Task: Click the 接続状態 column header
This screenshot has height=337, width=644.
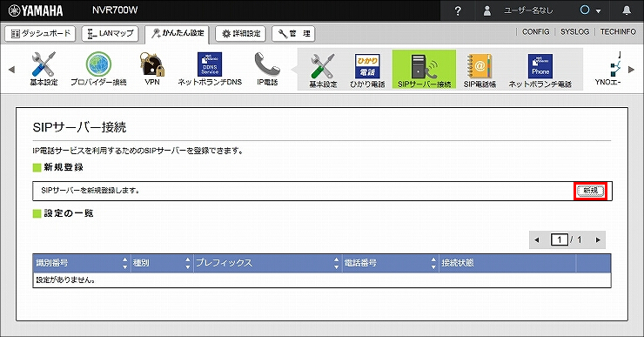Action: 507,263
